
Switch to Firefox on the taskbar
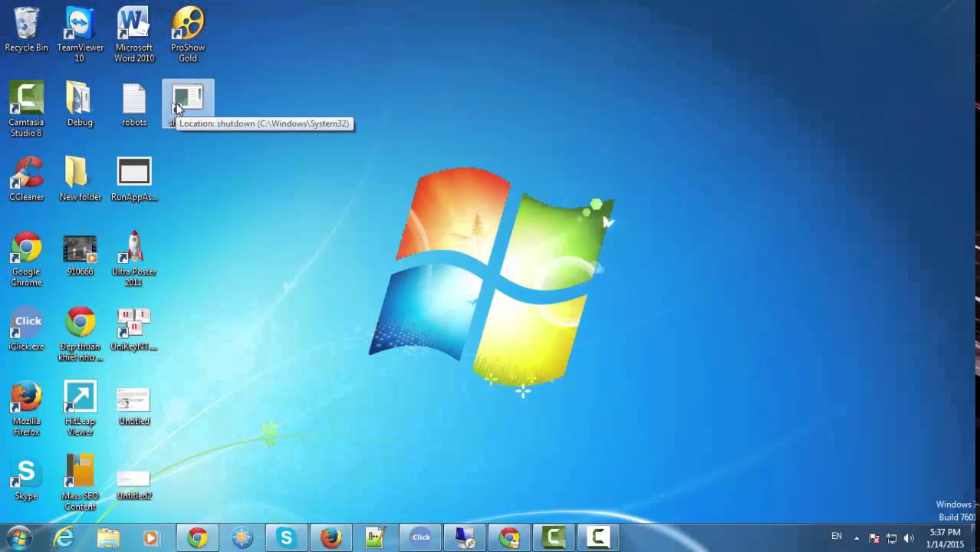pos(331,537)
